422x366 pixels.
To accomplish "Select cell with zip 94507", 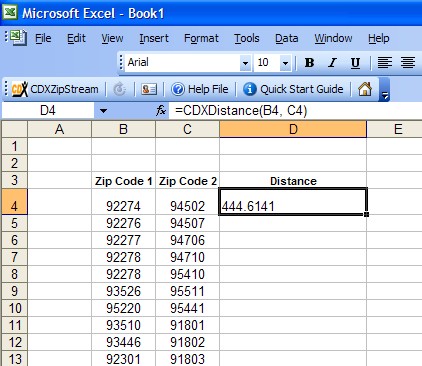I will click(187, 223).
